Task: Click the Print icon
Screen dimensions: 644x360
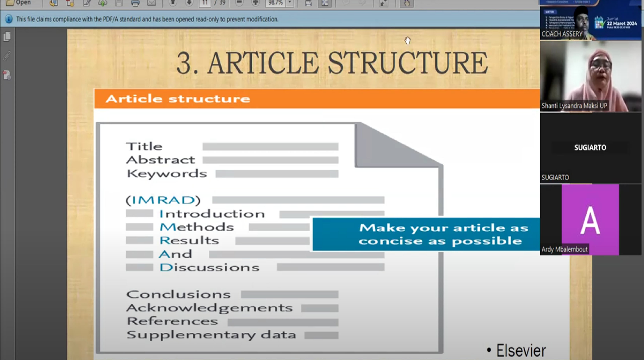Action: coord(135,3)
